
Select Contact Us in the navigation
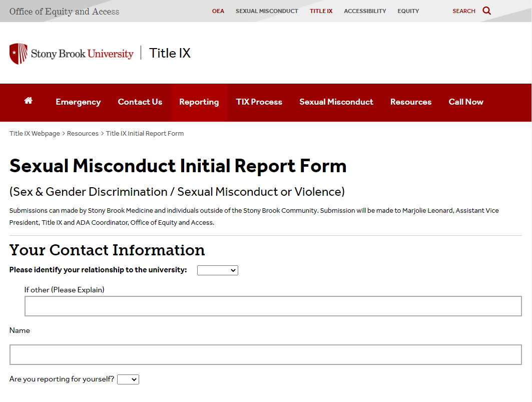140,102
